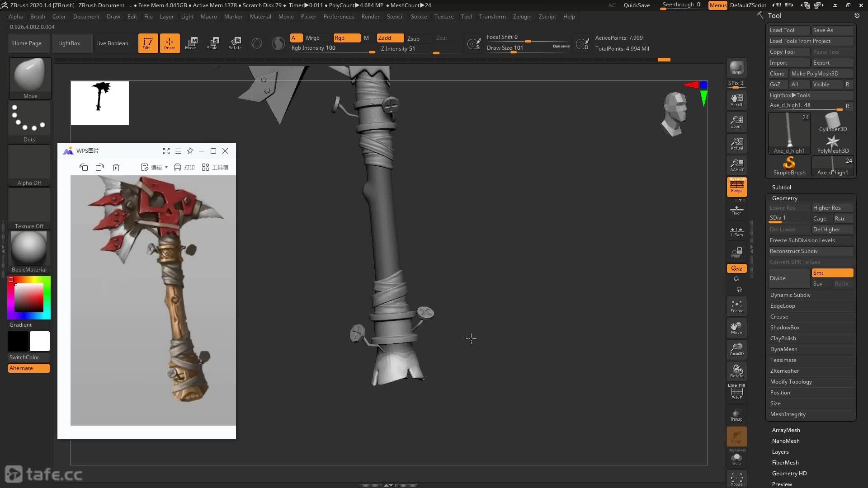Screen dimensions: 868x488
Task: Click the Divide button
Action: (x=789, y=278)
